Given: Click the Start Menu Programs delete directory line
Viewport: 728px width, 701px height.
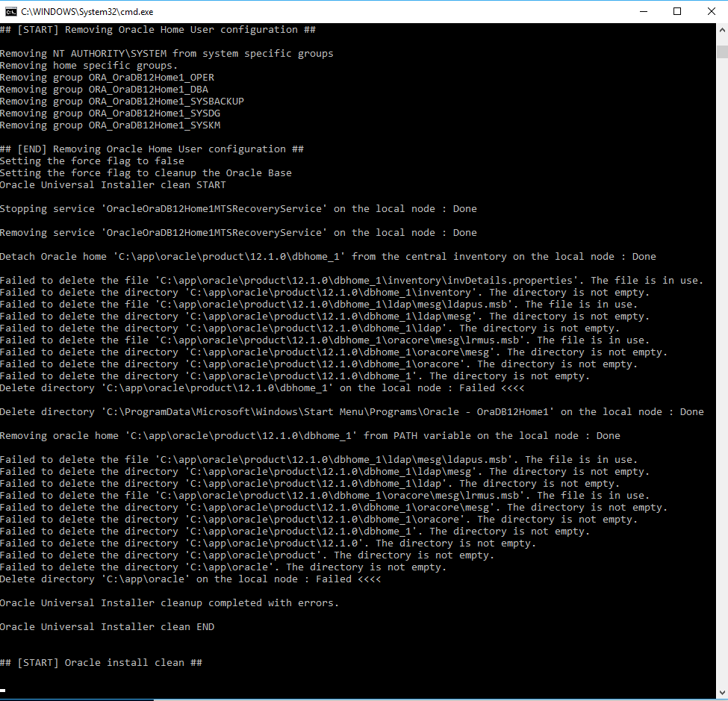Looking at the screenshot, I should 352,412.
